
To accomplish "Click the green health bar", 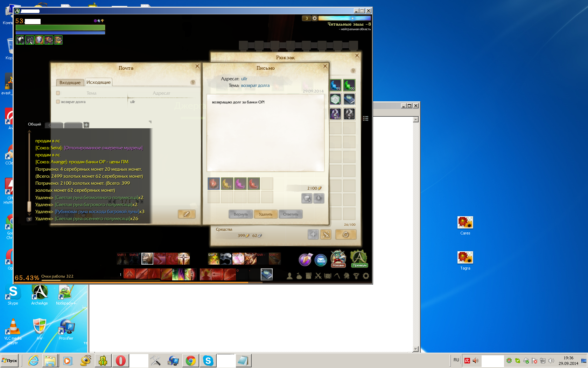I will point(60,27).
